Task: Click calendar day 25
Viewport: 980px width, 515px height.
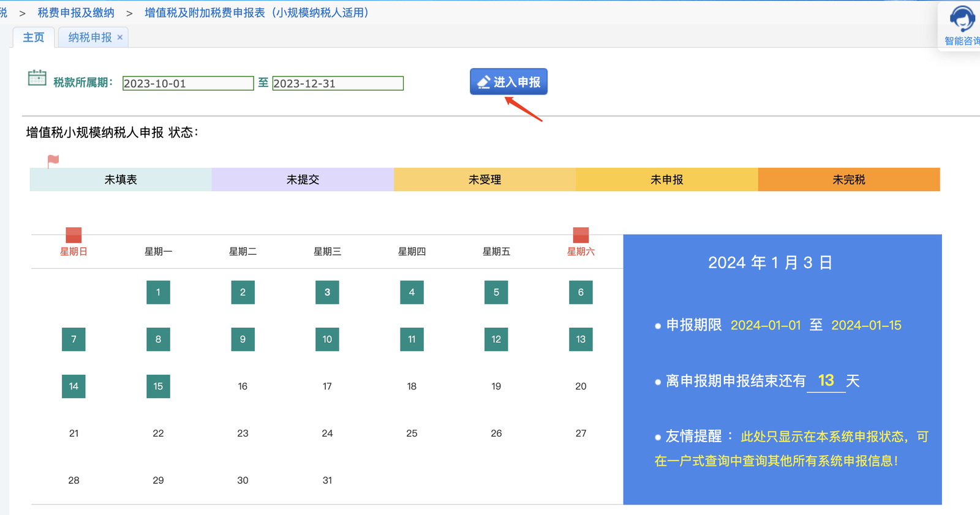Action: tap(412, 434)
